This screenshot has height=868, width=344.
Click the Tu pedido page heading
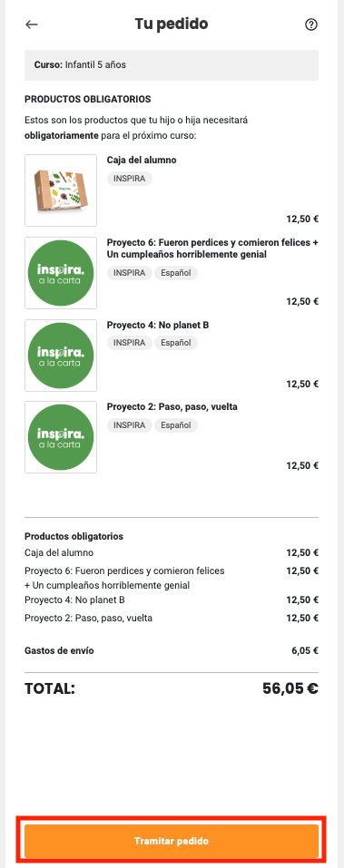pos(172,24)
